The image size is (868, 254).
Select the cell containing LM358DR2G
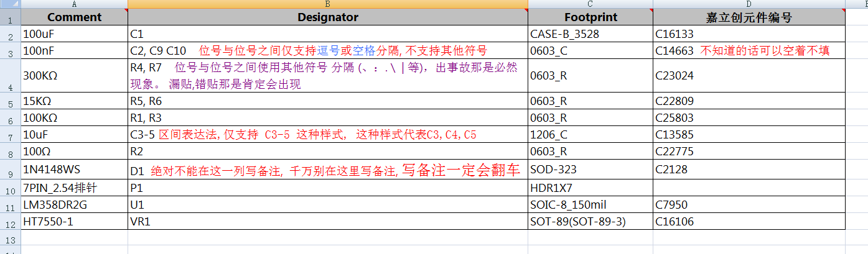click(x=74, y=205)
